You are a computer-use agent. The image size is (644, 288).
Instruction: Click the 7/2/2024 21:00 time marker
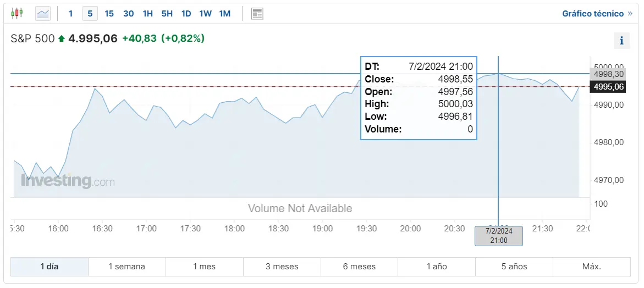point(499,236)
